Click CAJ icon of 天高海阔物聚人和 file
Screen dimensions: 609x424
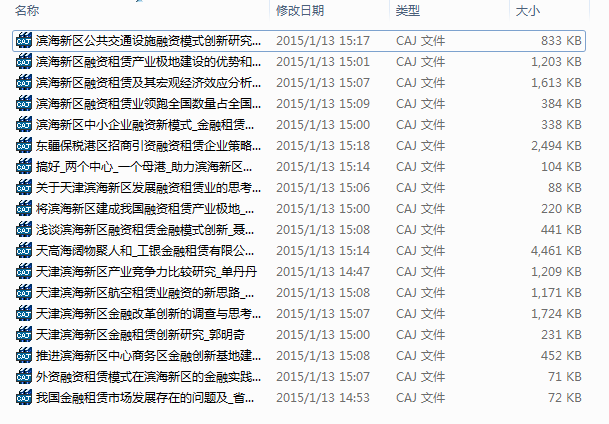[x=24, y=250]
